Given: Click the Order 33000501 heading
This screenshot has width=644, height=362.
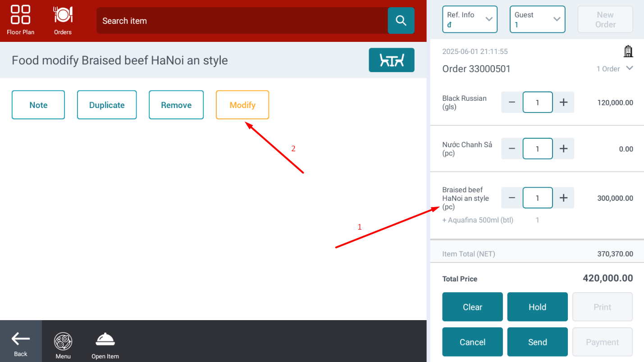Looking at the screenshot, I should coord(476,69).
